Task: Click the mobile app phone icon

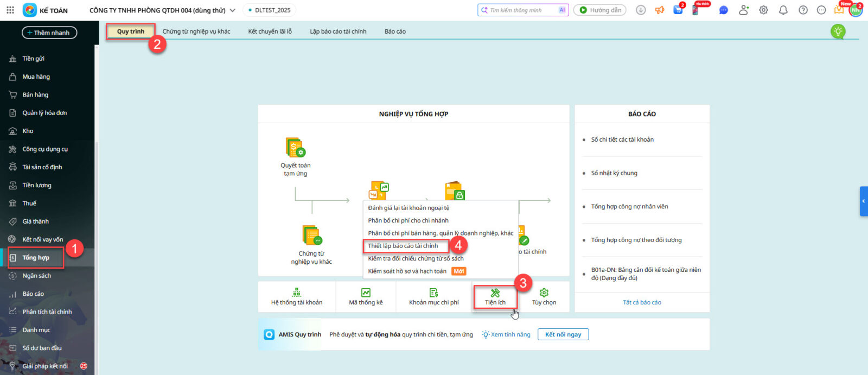Action: pyautogui.click(x=695, y=10)
